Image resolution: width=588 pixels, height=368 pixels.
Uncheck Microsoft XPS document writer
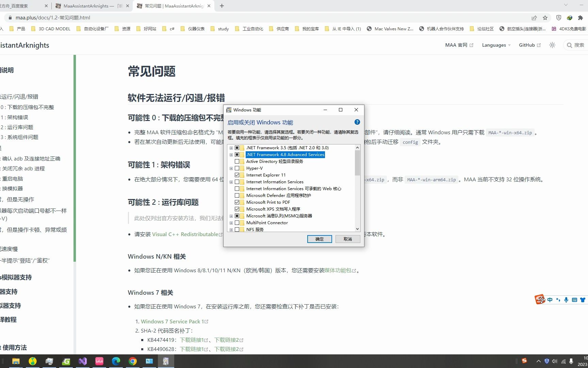point(237,209)
